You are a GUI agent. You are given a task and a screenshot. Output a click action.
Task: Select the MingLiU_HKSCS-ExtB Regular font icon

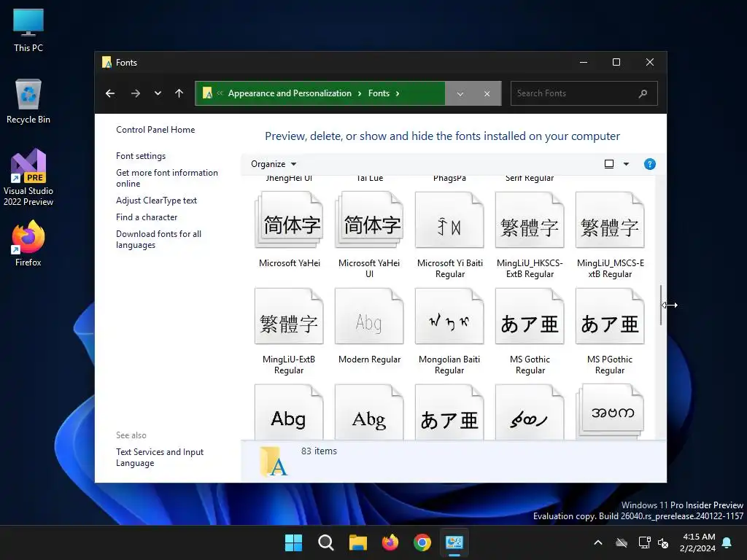pos(530,220)
